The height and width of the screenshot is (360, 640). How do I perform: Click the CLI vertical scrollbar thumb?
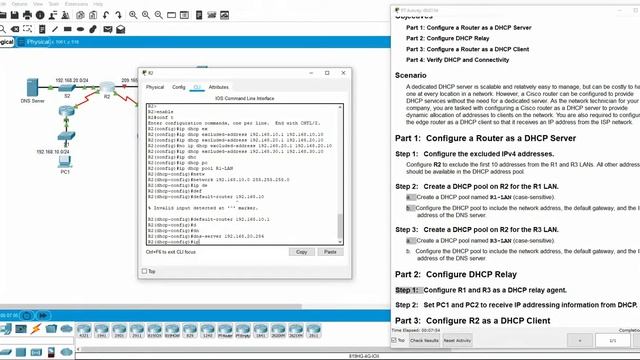tap(340, 225)
